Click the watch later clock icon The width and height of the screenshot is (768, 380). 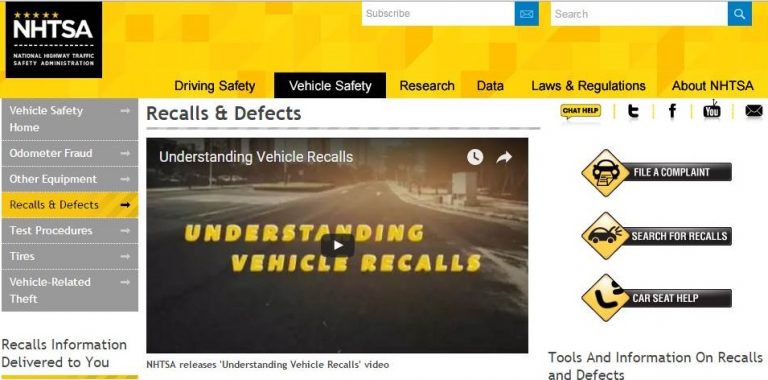coord(475,157)
